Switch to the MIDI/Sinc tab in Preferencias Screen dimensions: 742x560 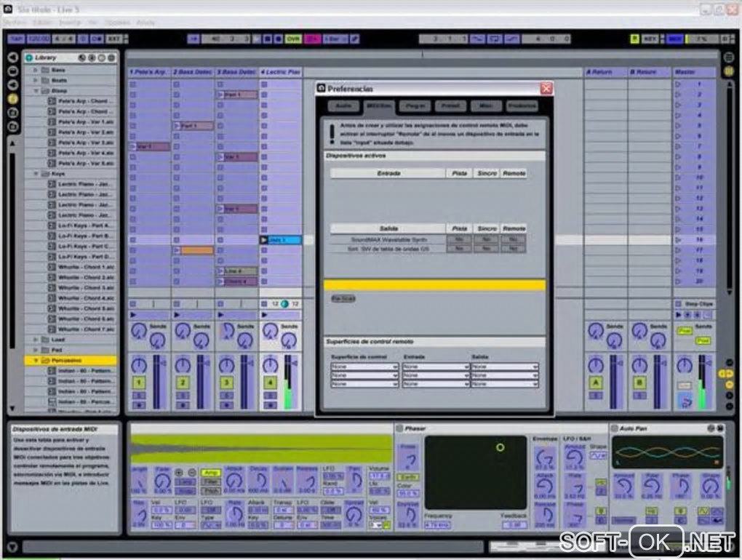379,106
